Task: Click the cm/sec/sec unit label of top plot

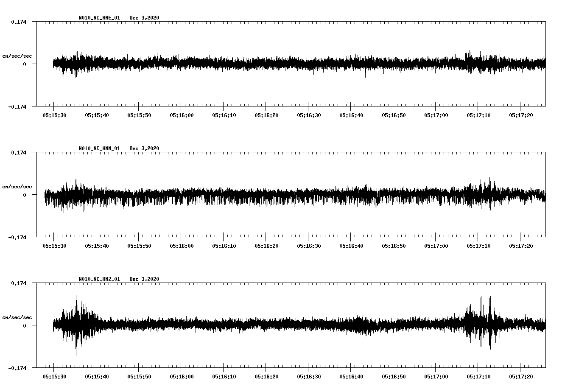Action: pyautogui.click(x=17, y=56)
